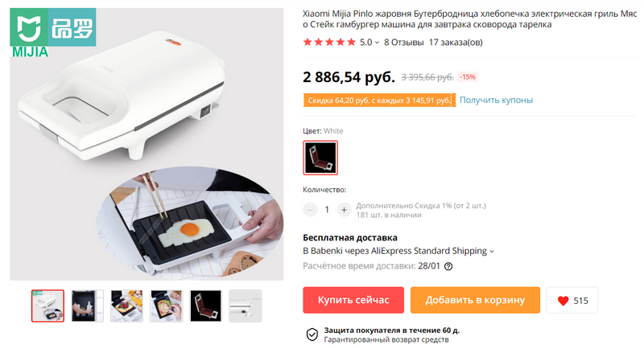Click the Купить сейчас button
Image resolution: width=644 pixels, height=349 pixels.
pos(353,300)
